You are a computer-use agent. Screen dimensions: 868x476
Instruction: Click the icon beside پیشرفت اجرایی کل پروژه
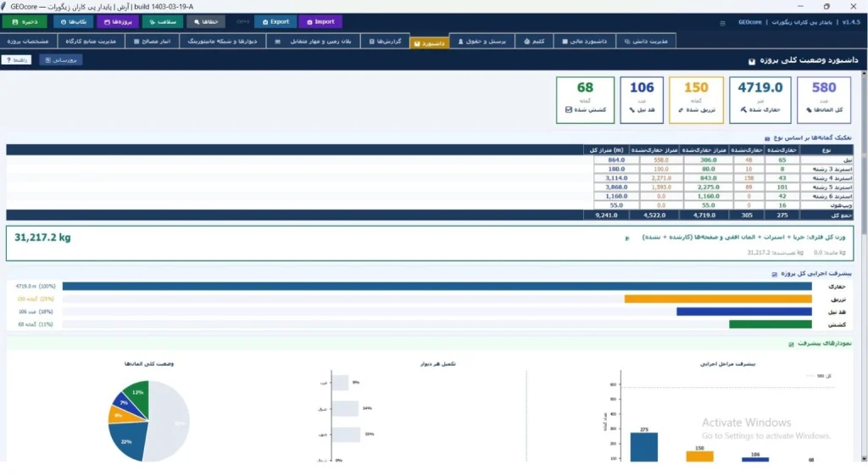775,274
